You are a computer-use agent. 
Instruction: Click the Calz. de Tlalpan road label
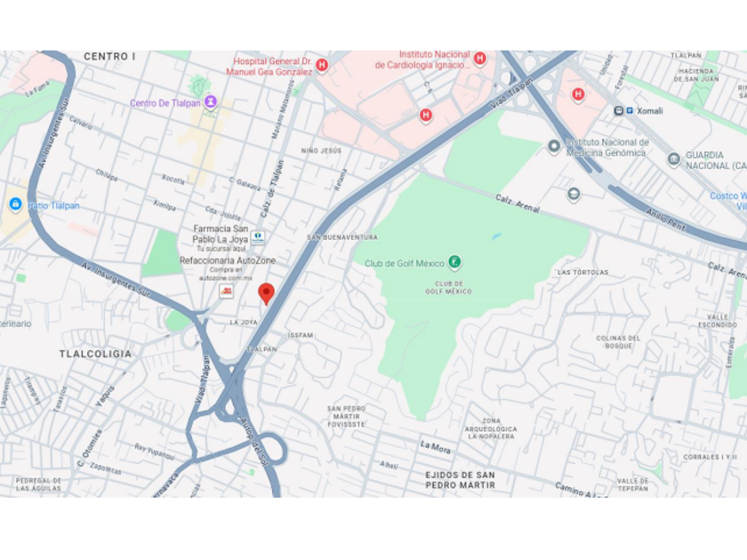[x=272, y=188]
